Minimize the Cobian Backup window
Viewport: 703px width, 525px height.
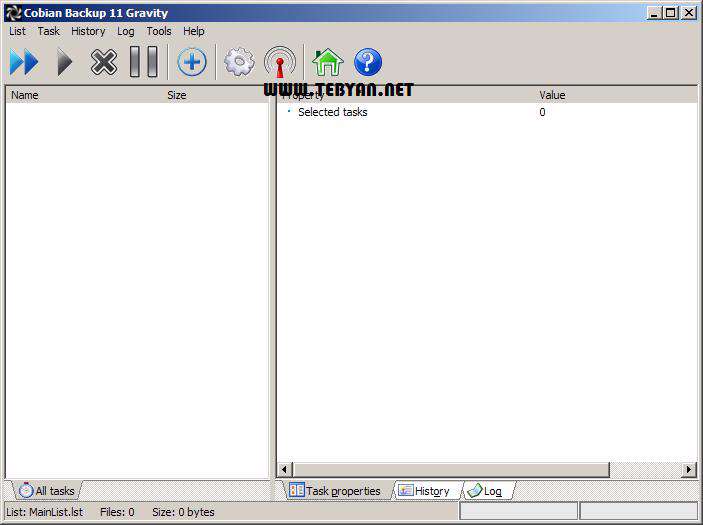coord(654,13)
